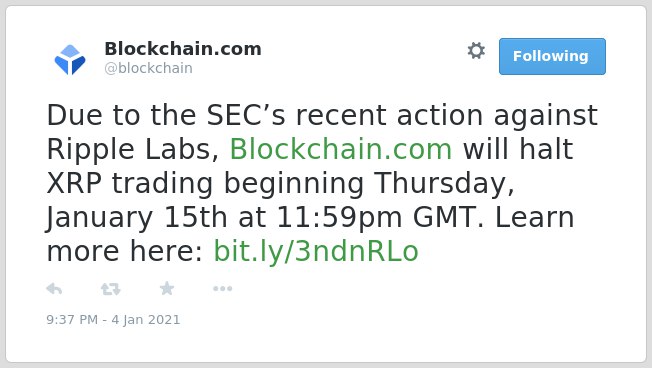
Task: Toggle the Following button
Action: point(552,57)
